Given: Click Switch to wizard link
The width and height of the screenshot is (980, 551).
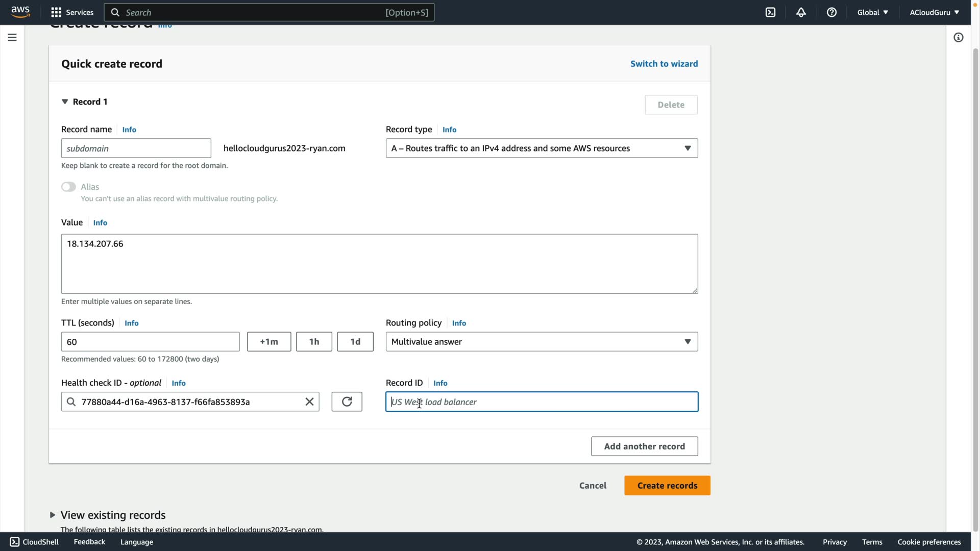Looking at the screenshot, I should click(x=664, y=64).
